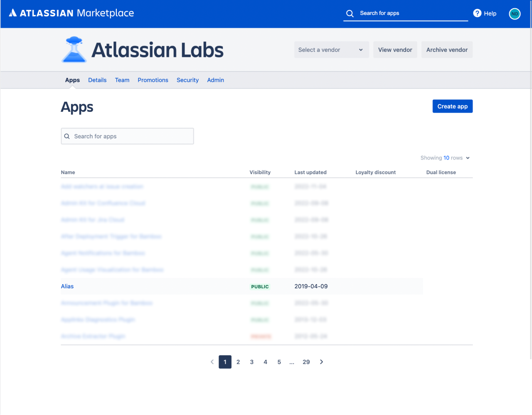Focus the Apps page search field
532x415 pixels.
point(127,136)
